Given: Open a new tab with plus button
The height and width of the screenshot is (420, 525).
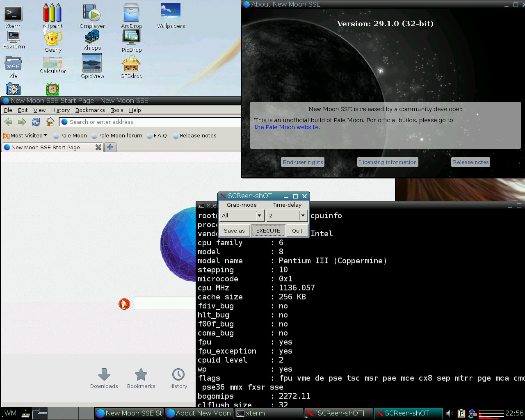Looking at the screenshot, I should [110, 147].
